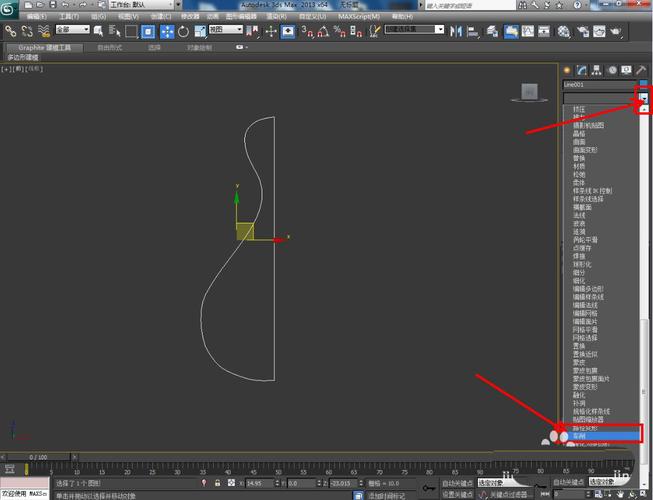Open the Display command panel tab
653x500 pixels.
626,70
